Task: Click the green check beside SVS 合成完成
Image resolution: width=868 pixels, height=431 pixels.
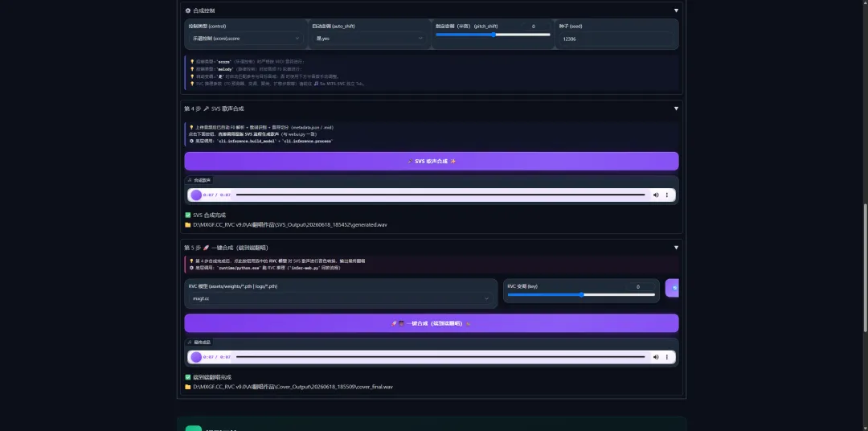Action: [187, 215]
